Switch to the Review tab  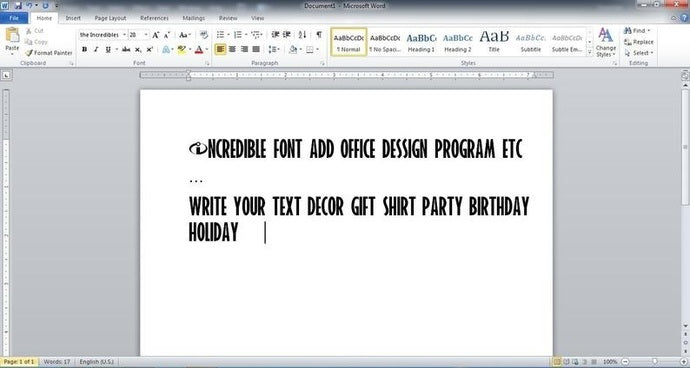pos(228,18)
